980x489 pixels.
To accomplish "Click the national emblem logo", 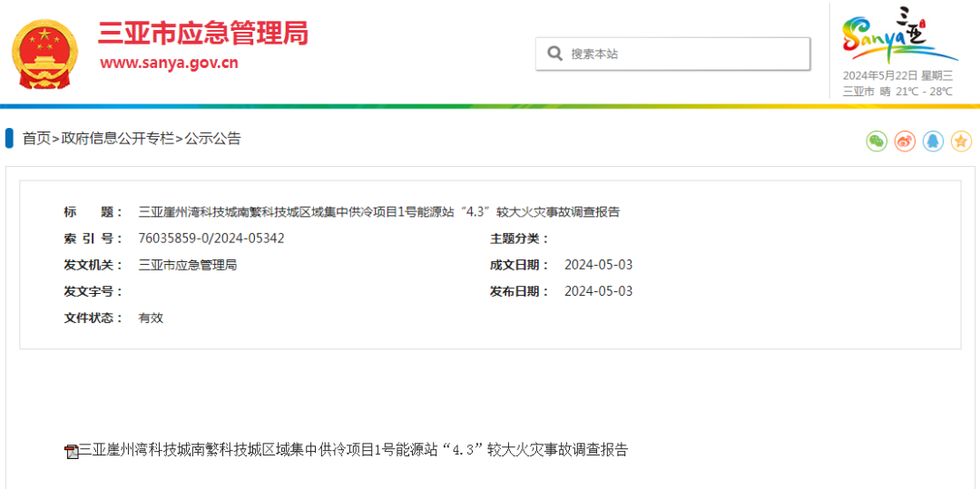I will click(45, 54).
